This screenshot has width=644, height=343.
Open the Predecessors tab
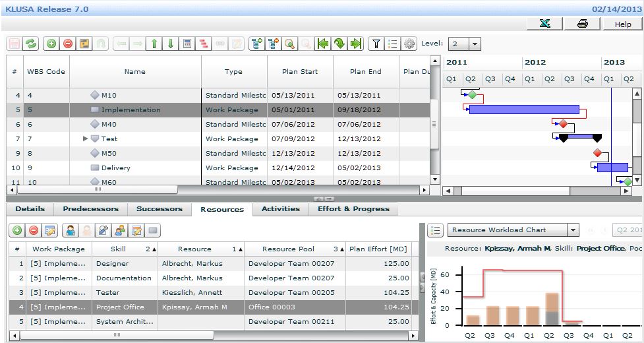point(91,208)
